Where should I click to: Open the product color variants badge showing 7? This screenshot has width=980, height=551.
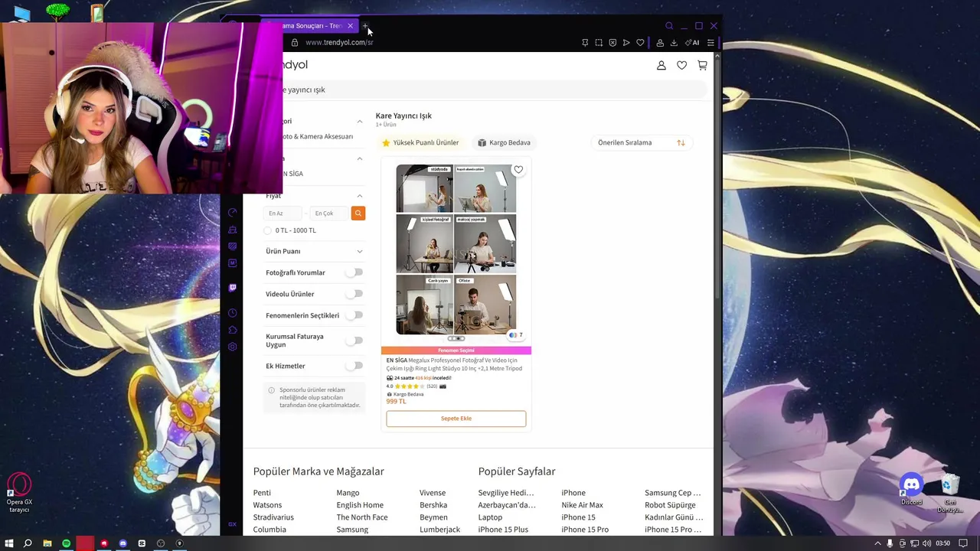click(517, 335)
